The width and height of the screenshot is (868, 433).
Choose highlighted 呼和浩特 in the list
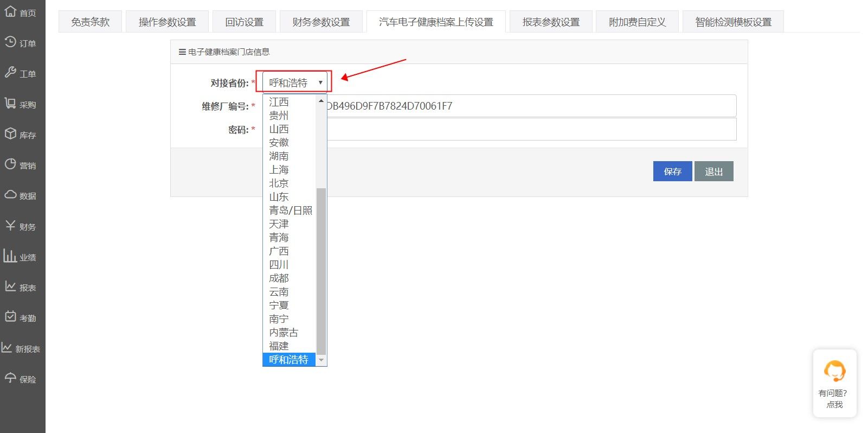click(289, 360)
